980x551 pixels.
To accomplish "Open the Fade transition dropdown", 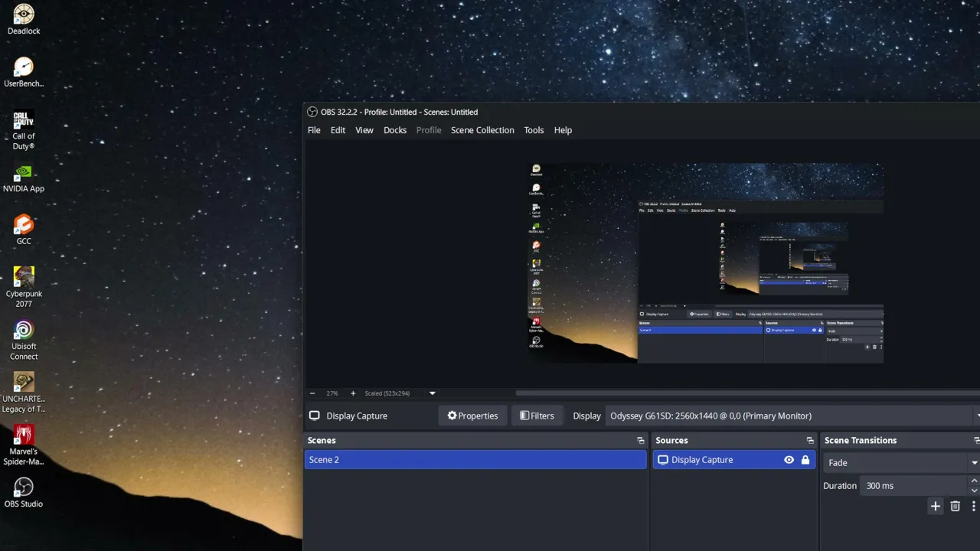I will (901, 462).
